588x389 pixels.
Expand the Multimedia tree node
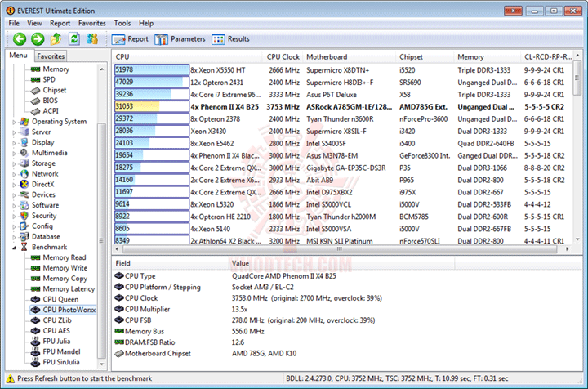click(14, 153)
